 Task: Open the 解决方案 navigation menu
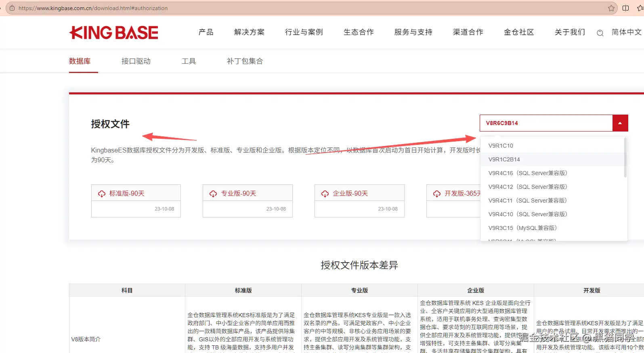(249, 32)
